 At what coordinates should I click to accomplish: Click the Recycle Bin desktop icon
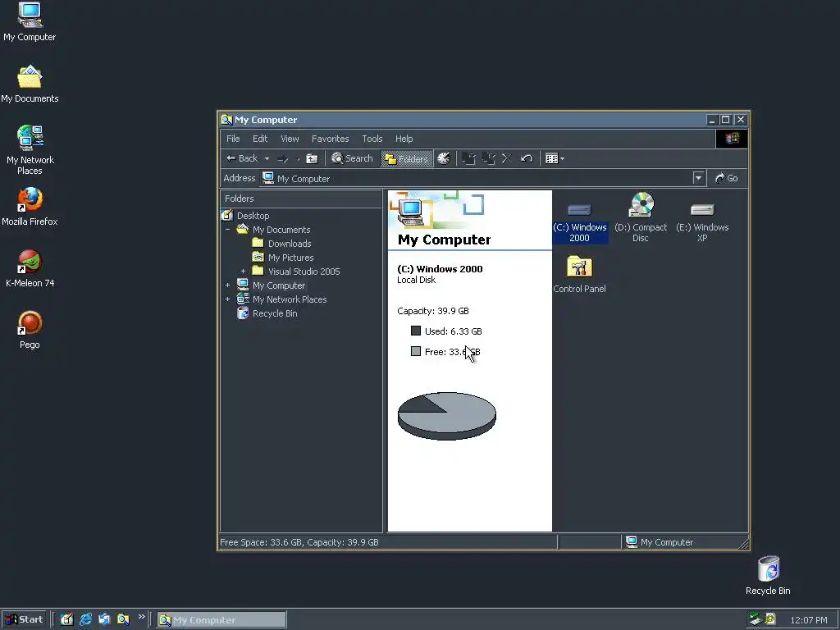tap(768, 576)
